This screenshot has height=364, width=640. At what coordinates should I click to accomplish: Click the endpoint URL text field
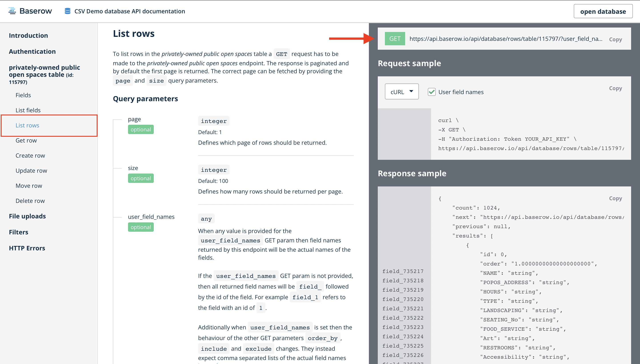pyautogui.click(x=506, y=39)
